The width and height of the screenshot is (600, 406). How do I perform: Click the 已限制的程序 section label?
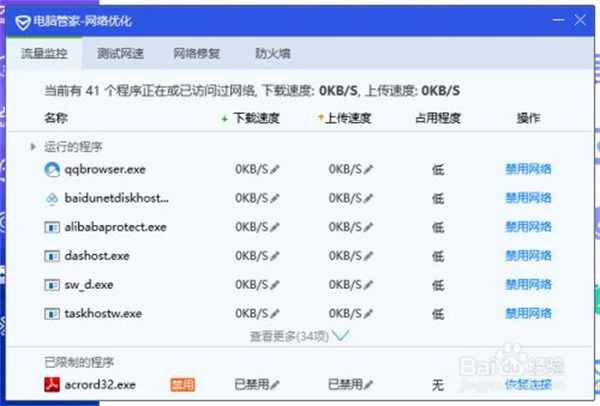pyautogui.click(x=79, y=362)
